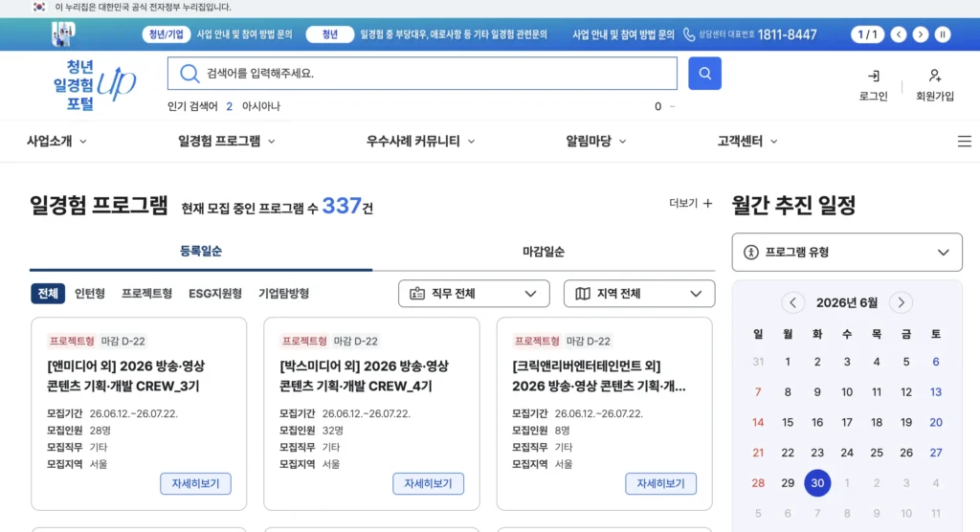Select the 기업탐방형 filter

tap(283, 294)
